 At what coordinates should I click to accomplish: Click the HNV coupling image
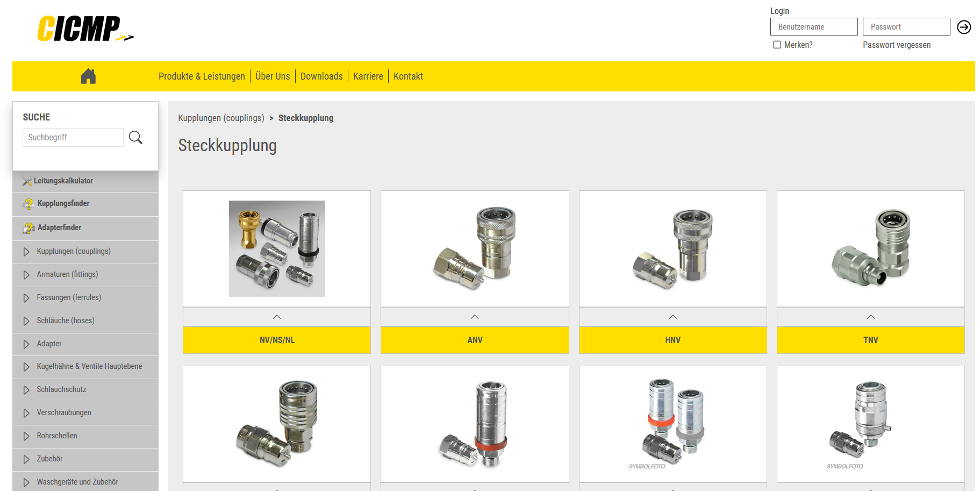click(x=673, y=248)
